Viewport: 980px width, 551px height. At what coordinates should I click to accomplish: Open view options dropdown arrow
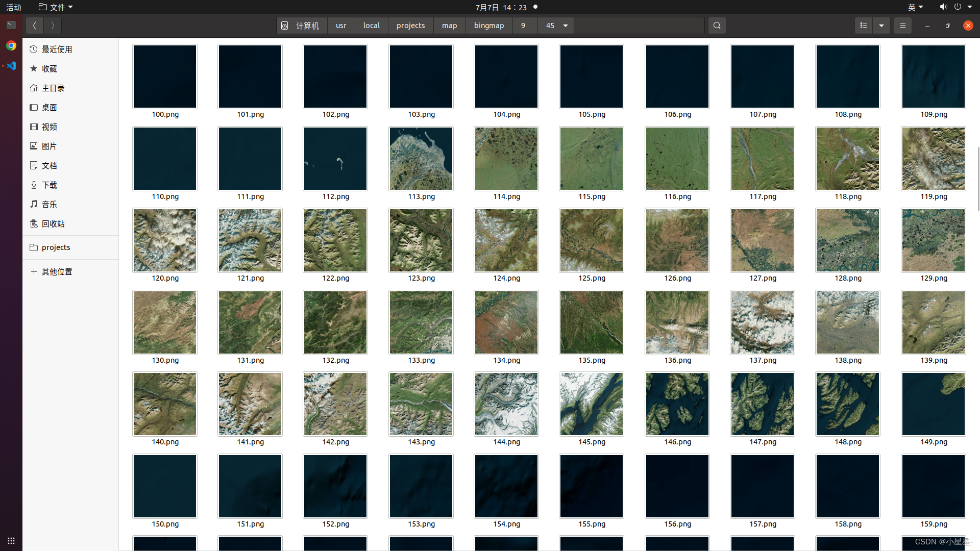tap(881, 26)
